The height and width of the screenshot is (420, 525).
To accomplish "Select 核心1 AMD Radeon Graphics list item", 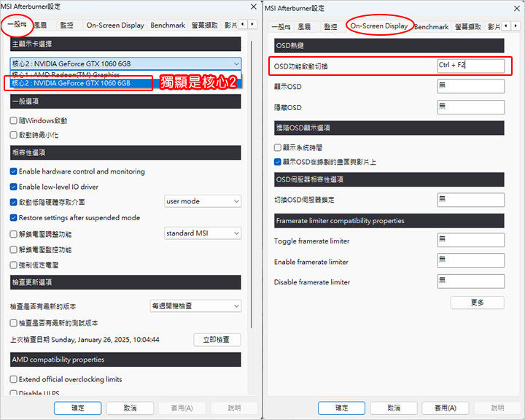I will point(125,74).
